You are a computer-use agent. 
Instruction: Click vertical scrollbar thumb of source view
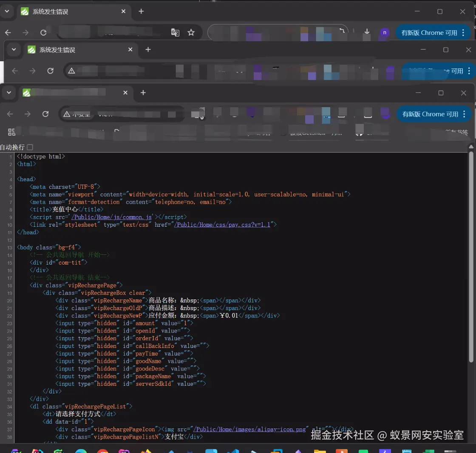[471, 257]
